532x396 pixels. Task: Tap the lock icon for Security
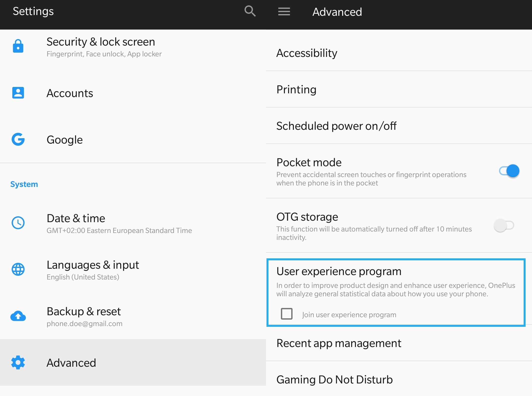click(x=18, y=46)
